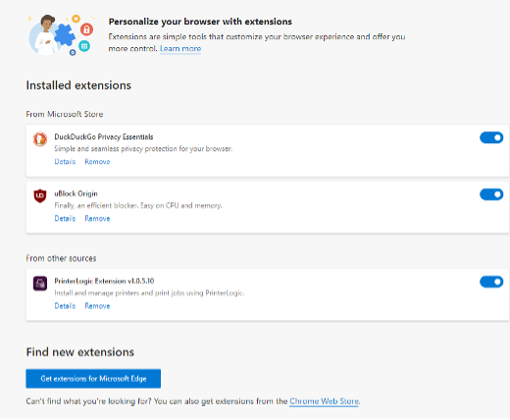
Task: Click the DuckDuckGo Privacy Essentials icon
Action: pos(40,139)
